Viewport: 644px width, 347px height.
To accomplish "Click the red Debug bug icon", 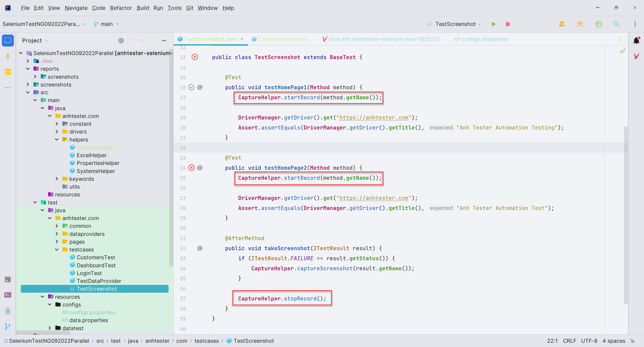I will [508, 24].
